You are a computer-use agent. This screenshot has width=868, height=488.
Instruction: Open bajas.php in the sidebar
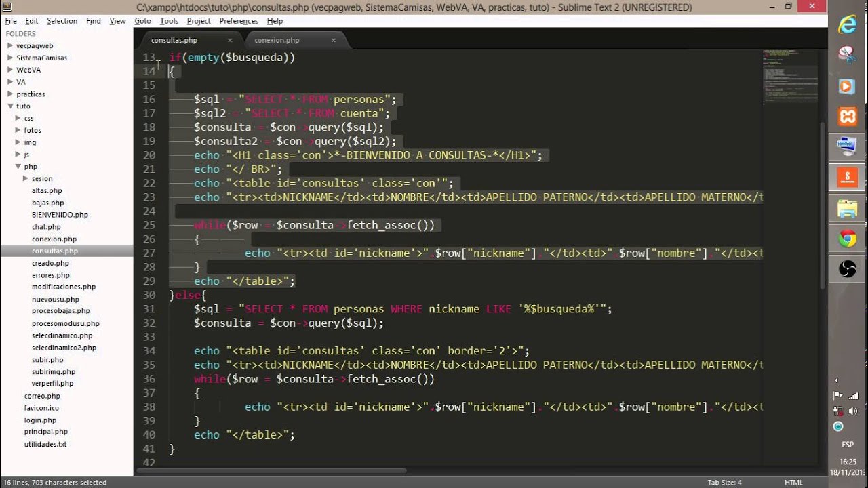pos(47,203)
